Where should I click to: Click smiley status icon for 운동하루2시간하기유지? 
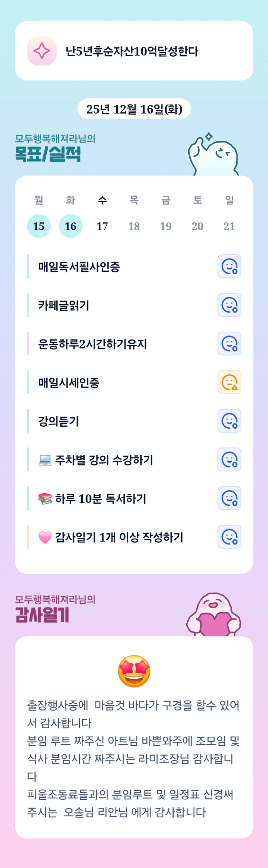229,344
